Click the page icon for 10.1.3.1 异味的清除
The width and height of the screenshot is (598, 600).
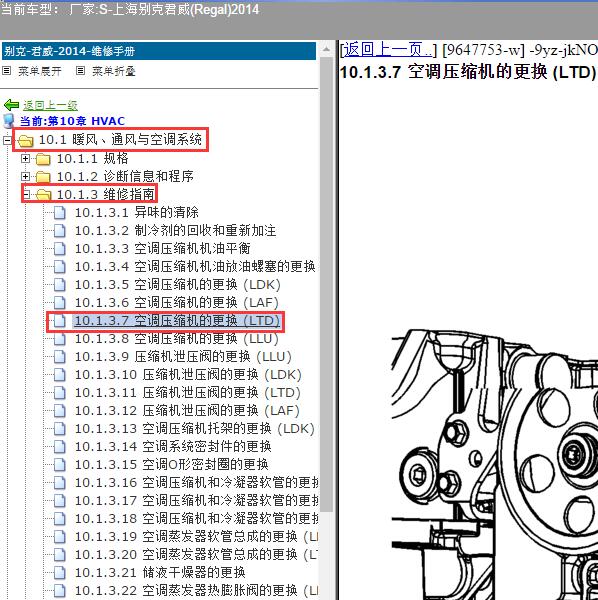(x=59, y=212)
